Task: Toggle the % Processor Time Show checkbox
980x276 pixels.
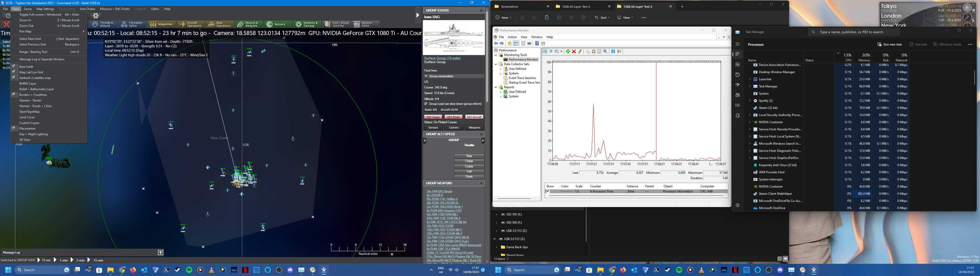Action: click(547, 191)
